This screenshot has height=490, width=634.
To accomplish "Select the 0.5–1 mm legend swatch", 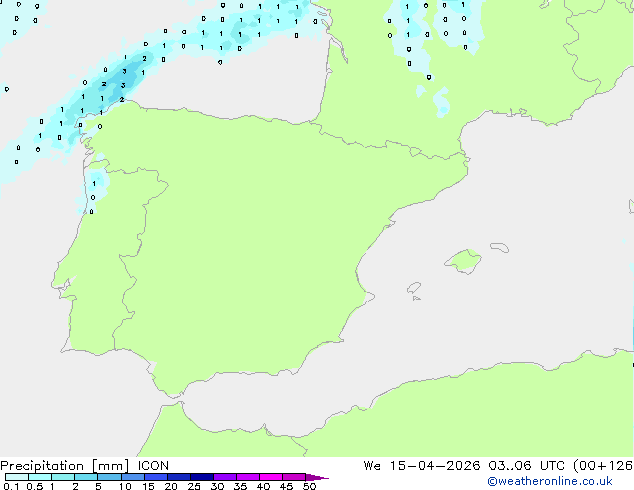I will (x=40, y=477).
